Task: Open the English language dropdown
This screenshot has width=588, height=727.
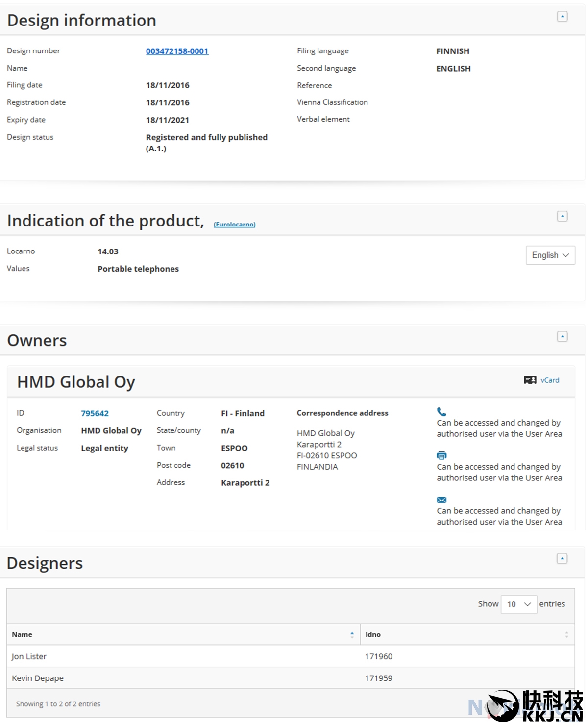Action: pos(550,255)
